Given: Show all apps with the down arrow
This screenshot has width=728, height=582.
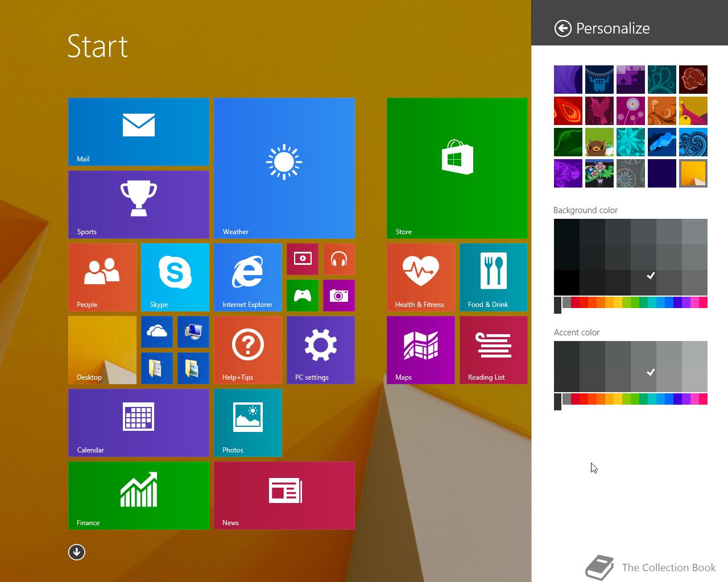Looking at the screenshot, I should point(77,552).
